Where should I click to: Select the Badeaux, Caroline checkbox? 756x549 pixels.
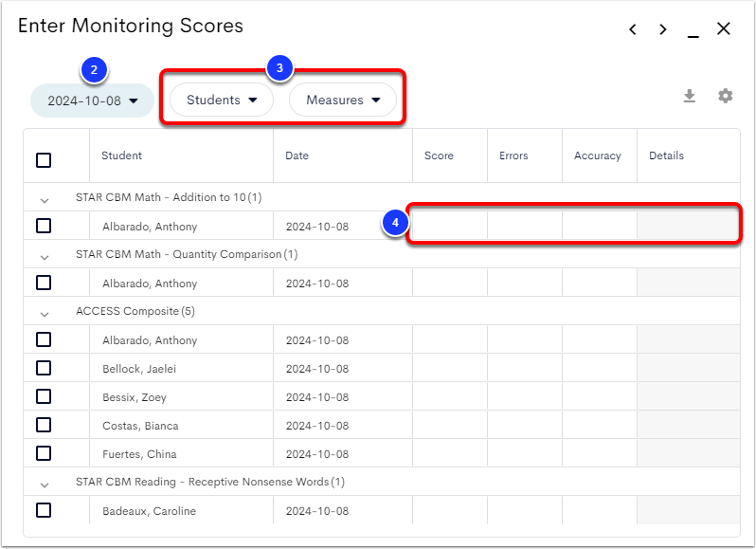coord(44,510)
